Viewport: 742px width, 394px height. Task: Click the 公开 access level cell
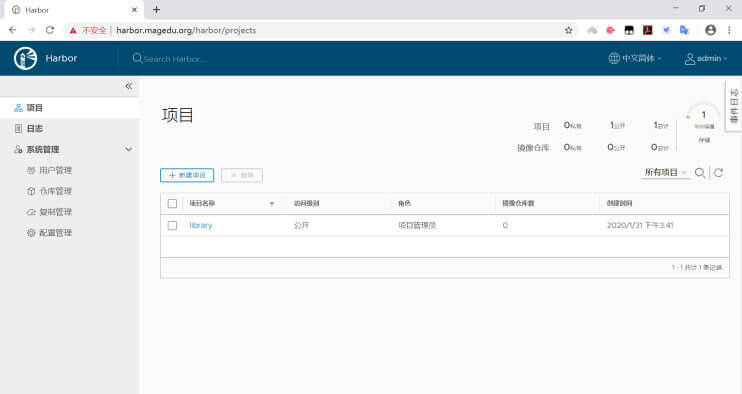[x=301, y=226]
